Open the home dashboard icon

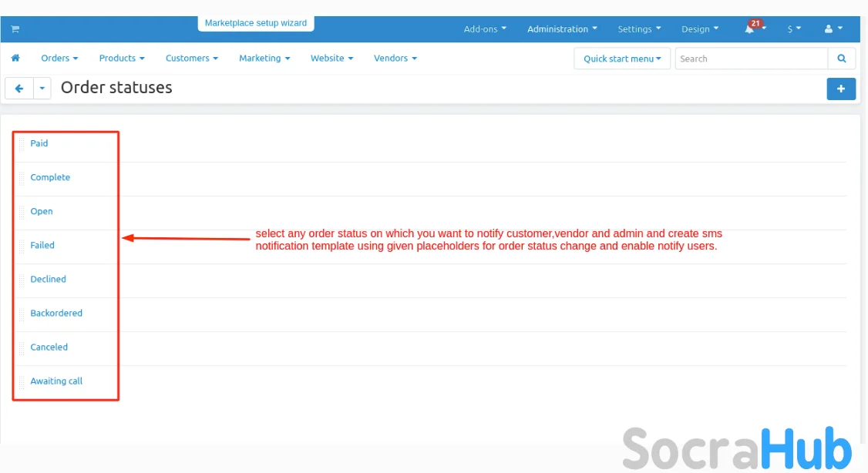click(15, 58)
